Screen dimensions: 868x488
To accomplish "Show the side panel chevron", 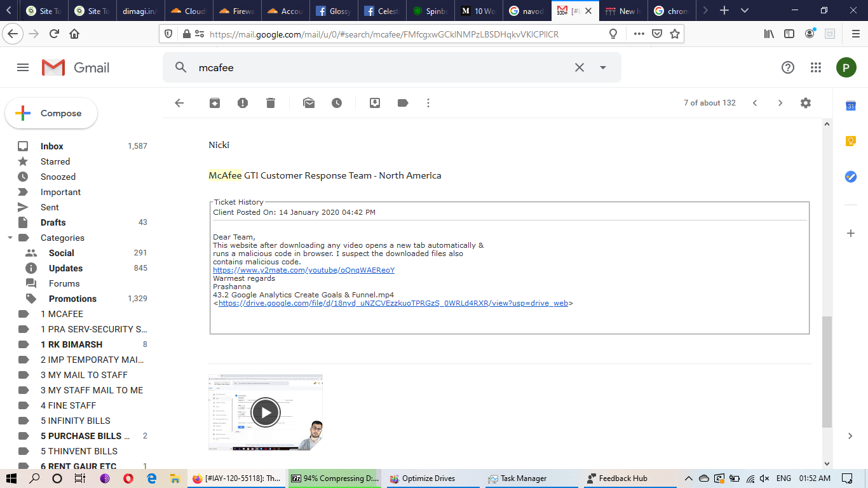I will click(x=850, y=436).
